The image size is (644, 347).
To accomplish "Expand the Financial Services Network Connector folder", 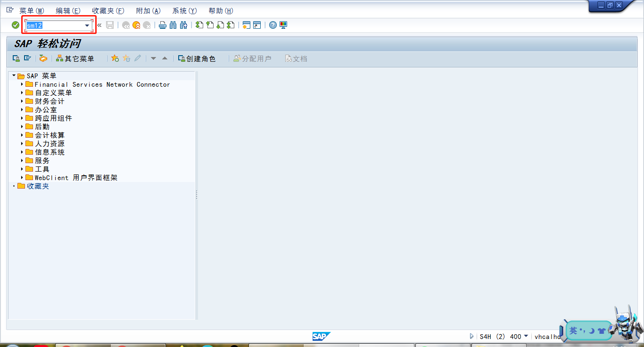I will point(22,84).
